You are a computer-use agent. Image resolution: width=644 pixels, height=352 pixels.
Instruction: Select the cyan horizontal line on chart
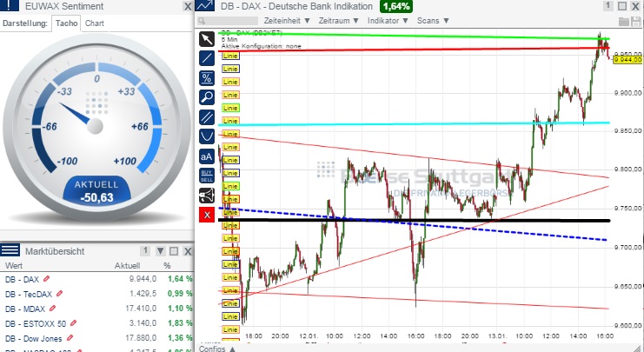coord(414,123)
